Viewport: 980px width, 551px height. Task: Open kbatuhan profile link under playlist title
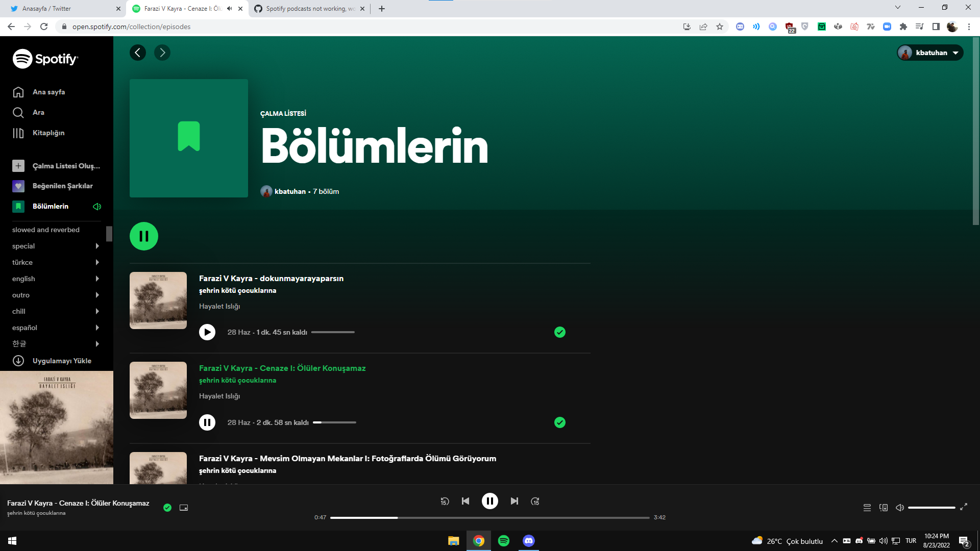tap(290, 191)
